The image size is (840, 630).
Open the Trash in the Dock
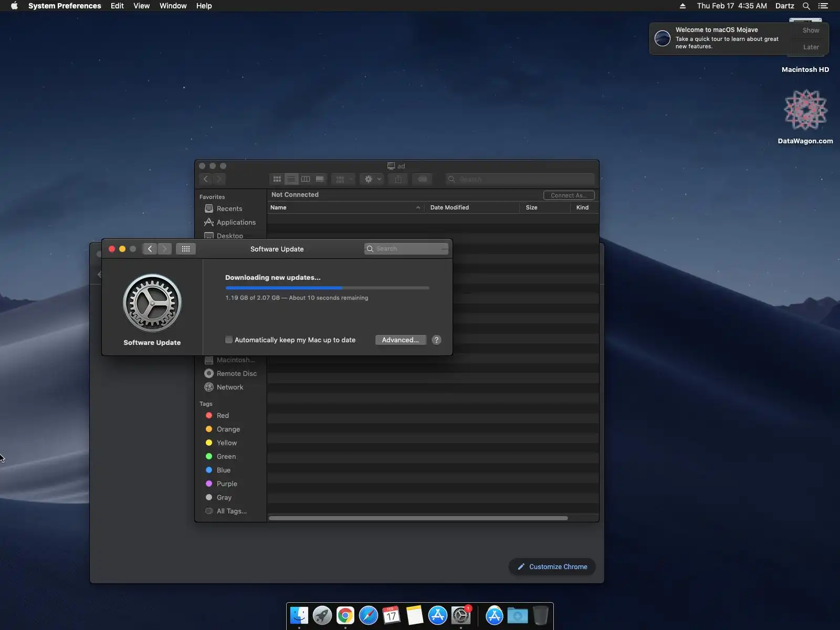pyautogui.click(x=541, y=615)
